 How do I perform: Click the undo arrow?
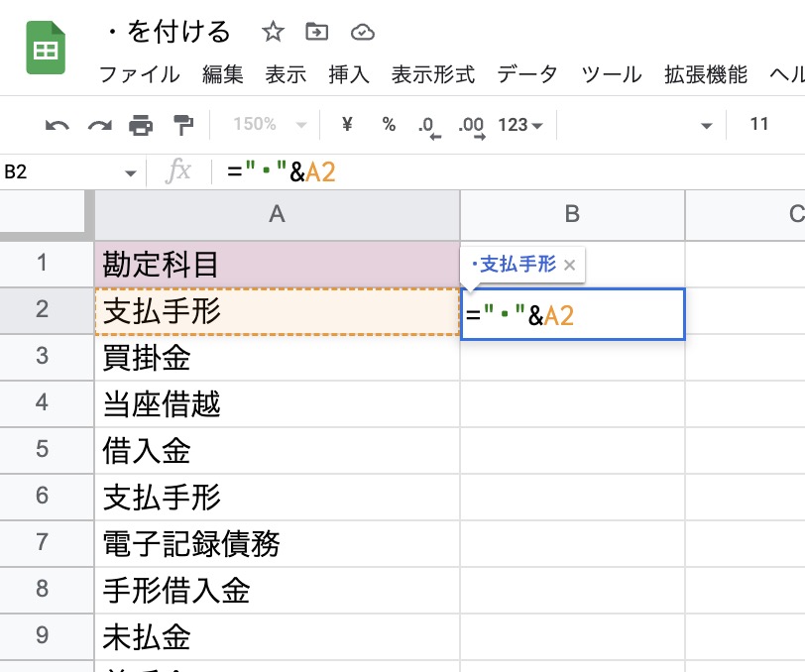[57, 125]
